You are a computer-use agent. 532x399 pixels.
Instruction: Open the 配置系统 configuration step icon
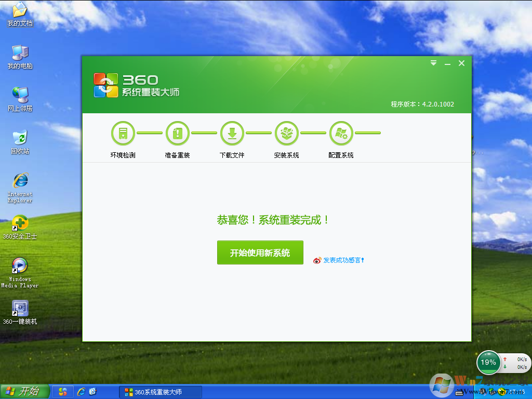[x=341, y=133]
